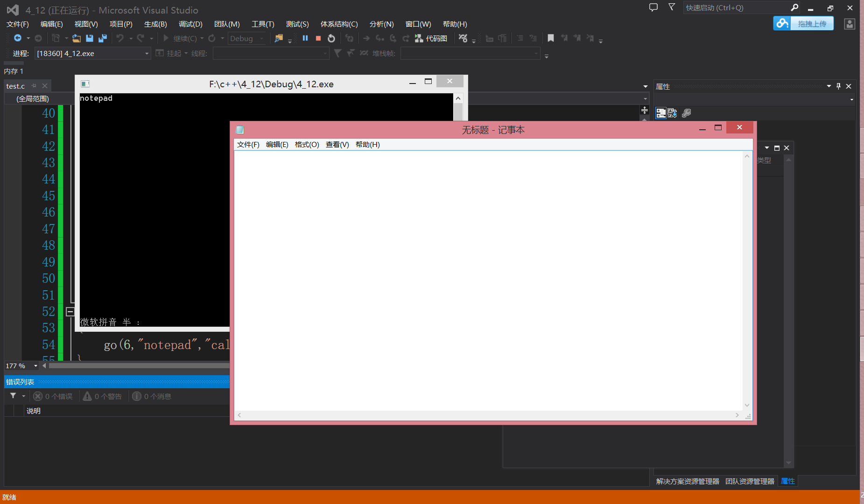Open the 体系结构(C) Architecture menu
Viewport: 864px width, 504px height.
click(339, 24)
